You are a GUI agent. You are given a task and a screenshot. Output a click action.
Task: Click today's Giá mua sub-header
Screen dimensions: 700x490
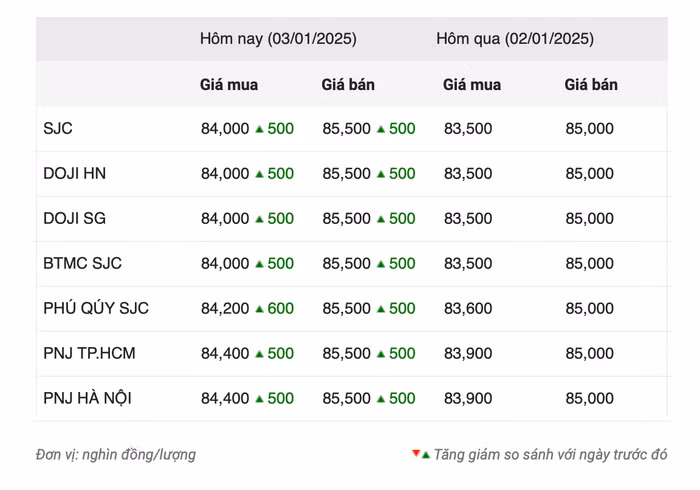click(x=229, y=85)
